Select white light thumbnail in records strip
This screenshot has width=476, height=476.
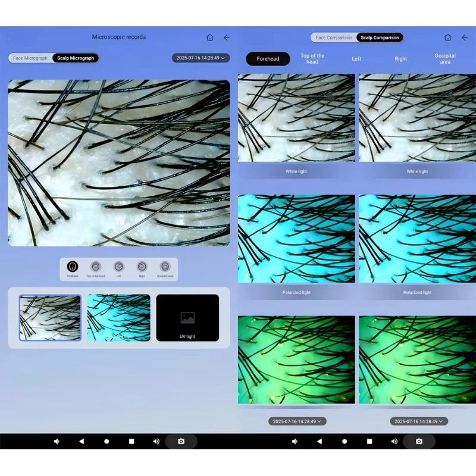click(50, 318)
